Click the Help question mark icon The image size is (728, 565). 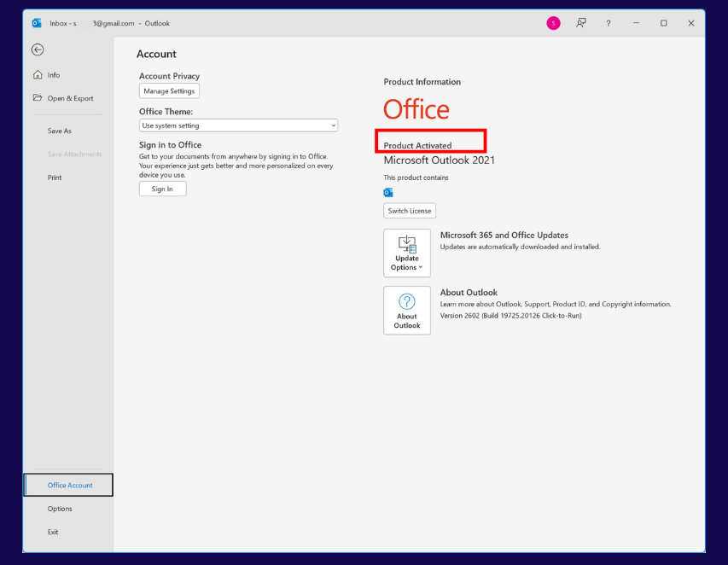609,23
